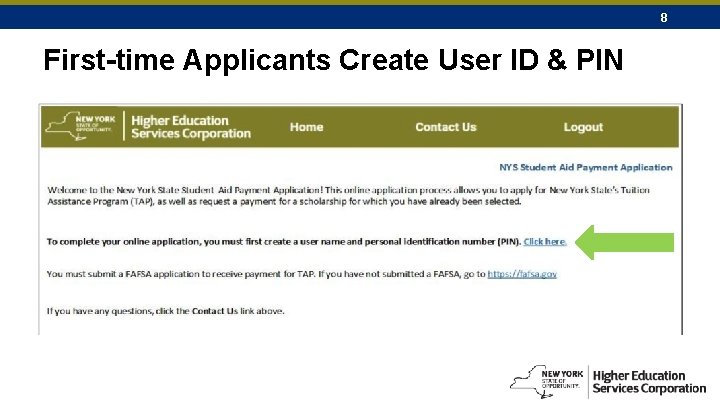This screenshot has width=720, height=405.
Task: Click the 'If you have any questions' line
Action: (x=165, y=311)
